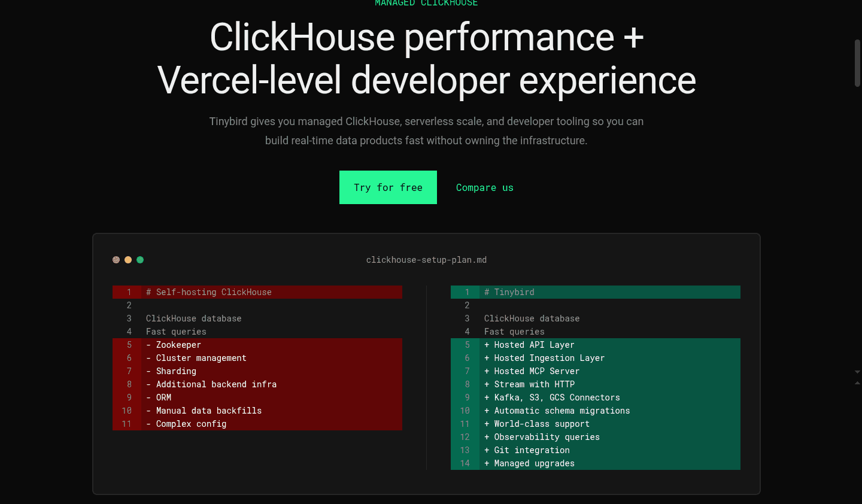Click the '- Additional backend infra' line
The width and height of the screenshot is (862, 504).
coord(257,384)
